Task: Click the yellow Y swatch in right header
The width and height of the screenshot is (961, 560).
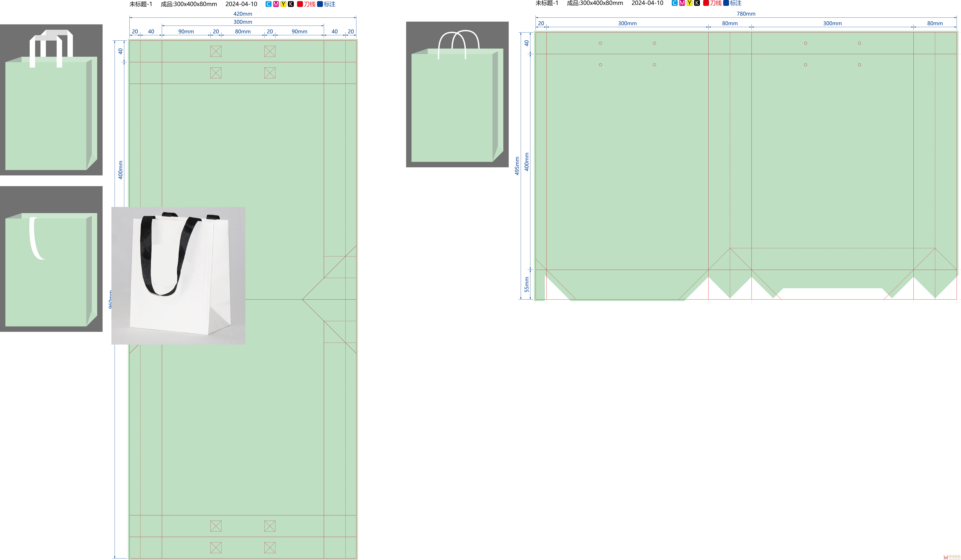Action: (x=690, y=3)
